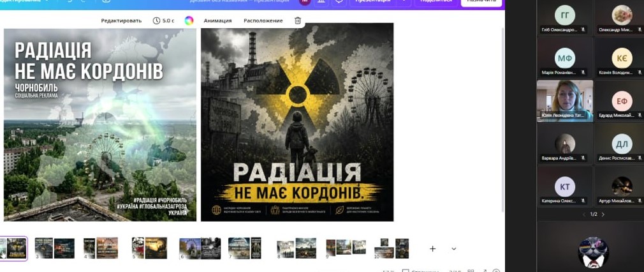Click the white button right of Поделиться

coord(481,1)
